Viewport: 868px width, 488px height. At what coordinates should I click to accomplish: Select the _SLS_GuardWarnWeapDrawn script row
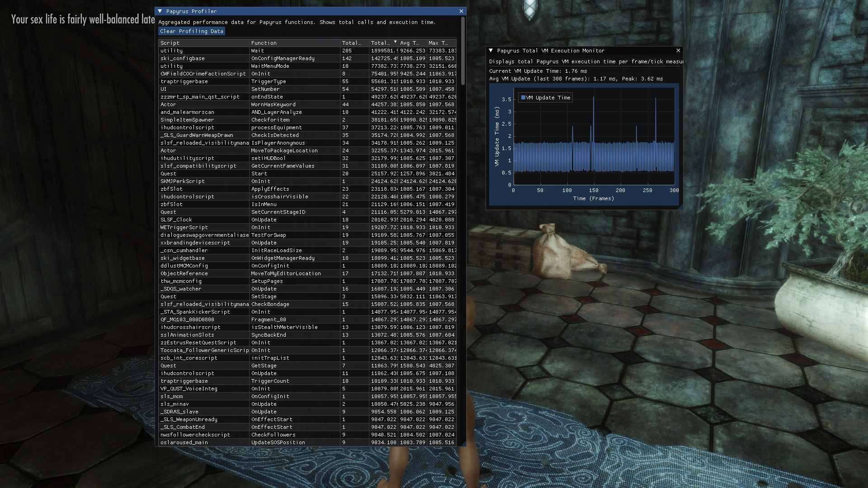(307, 135)
